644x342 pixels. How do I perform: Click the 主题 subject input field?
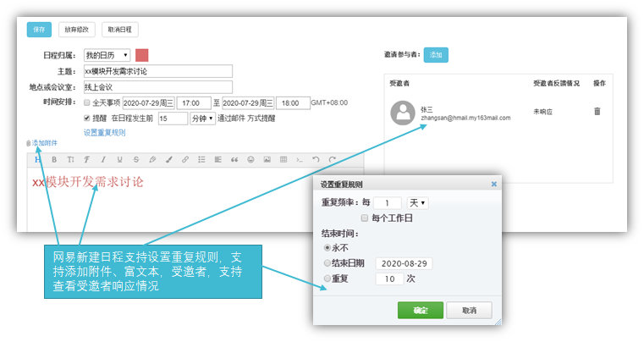(157, 71)
